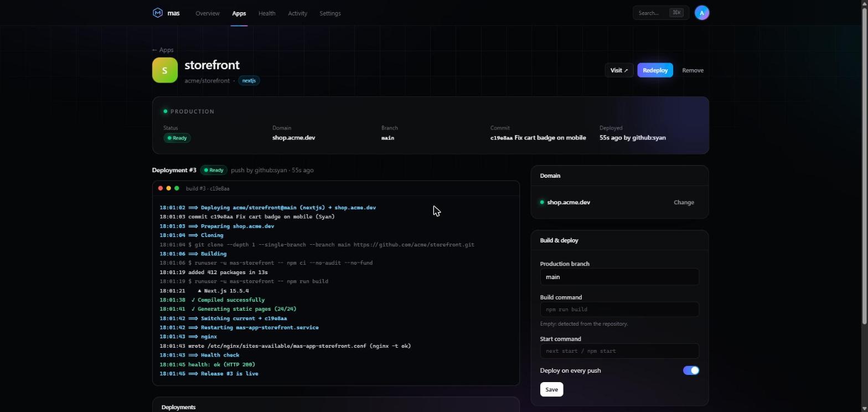Click the 'Deployed 55s ago by github:syan' value
Image resolution: width=868 pixels, height=412 pixels.
click(x=633, y=138)
